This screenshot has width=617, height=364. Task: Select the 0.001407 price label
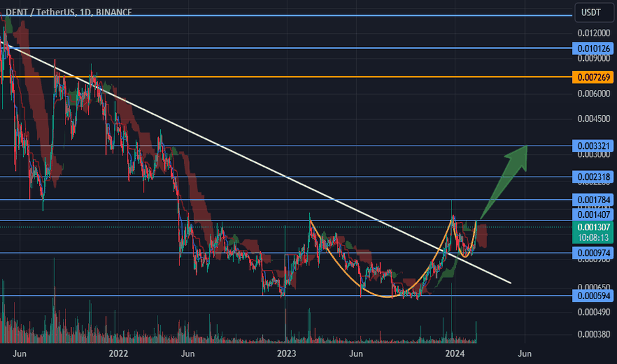[x=593, y=214]
